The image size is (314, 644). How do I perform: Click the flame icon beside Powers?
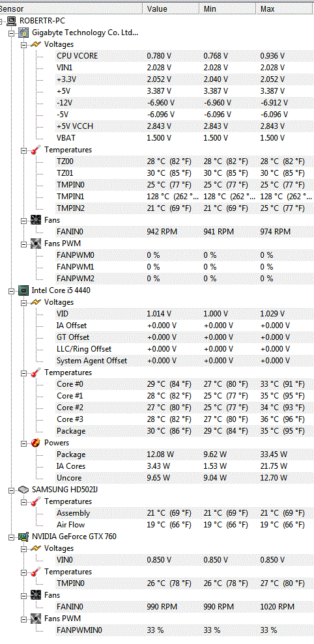click(x=36, y=443)
